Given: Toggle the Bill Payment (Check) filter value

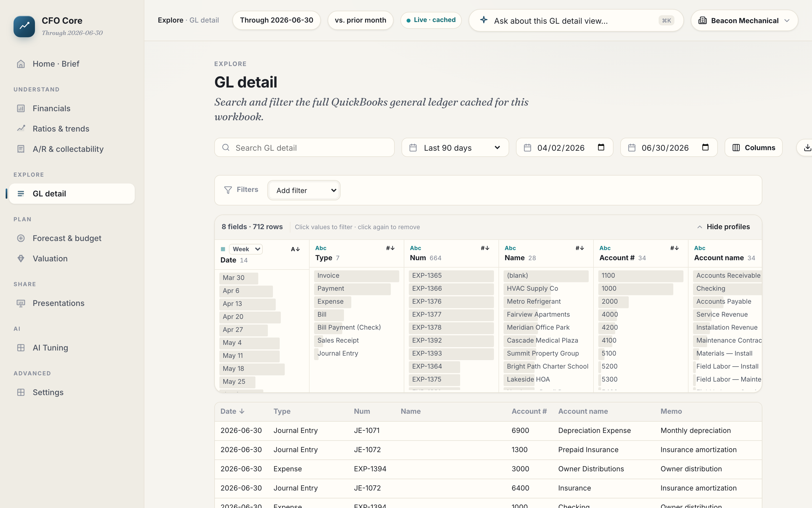Looking at the screenshot, I should click(356, 328).
